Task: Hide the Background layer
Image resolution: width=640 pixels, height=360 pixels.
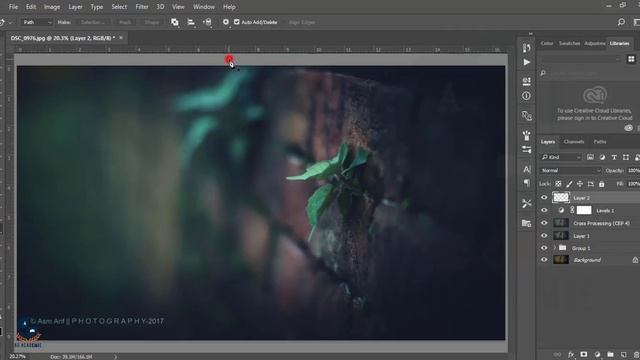Action: (x=544, y=260)
